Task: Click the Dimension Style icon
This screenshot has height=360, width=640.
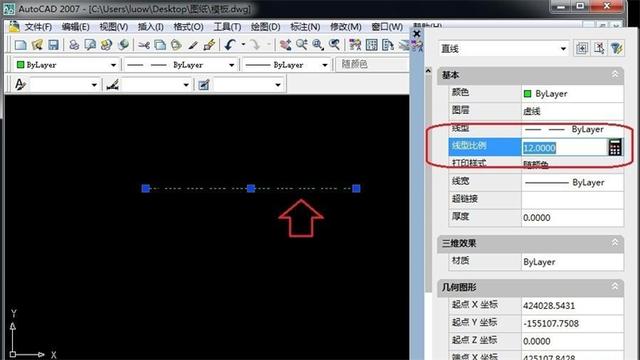Action: click(112, 84)
